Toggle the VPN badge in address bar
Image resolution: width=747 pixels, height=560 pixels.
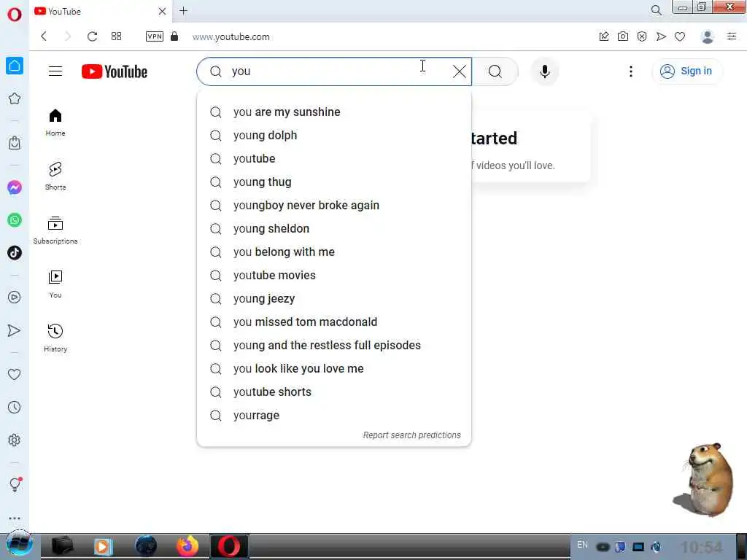(x=155, y=36)
